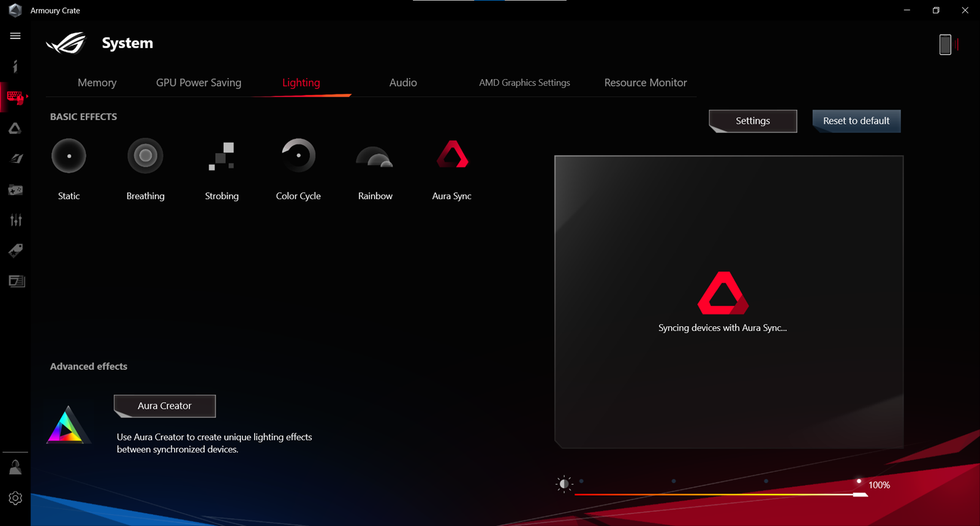Switch to the Memory tab
This screenshot has height=526, width=980.
[97, 83]
